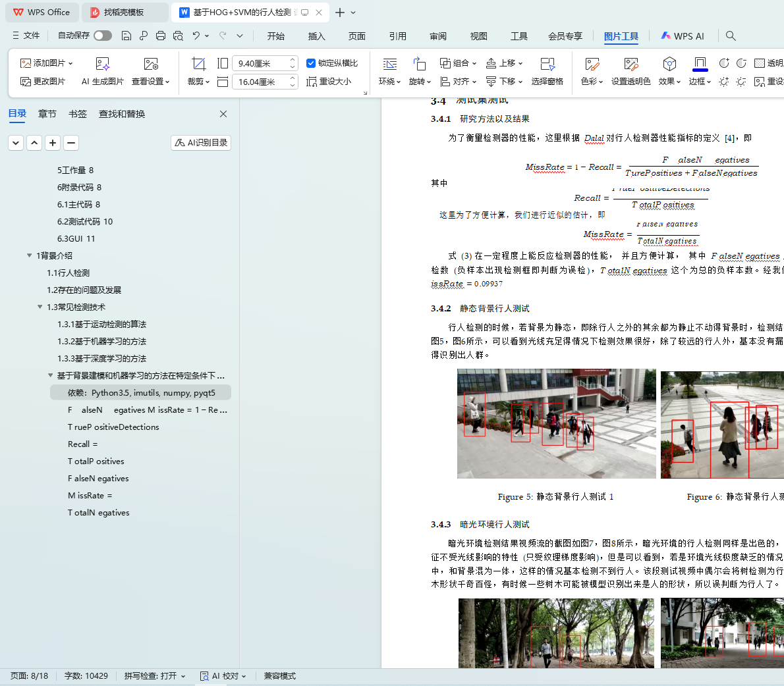Uncheck the 锁定纵横比 lock aspect ratio checkbox

click(x=311, y=63)
